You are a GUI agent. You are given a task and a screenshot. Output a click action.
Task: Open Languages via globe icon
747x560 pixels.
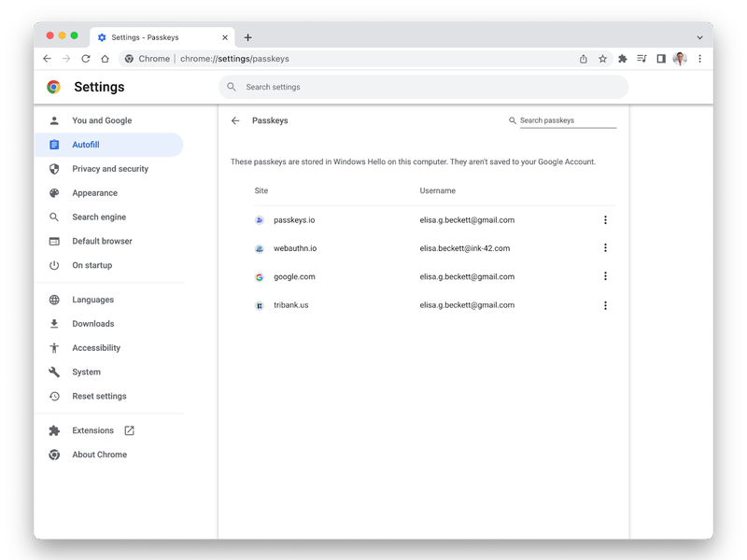[x=55, y=300]
